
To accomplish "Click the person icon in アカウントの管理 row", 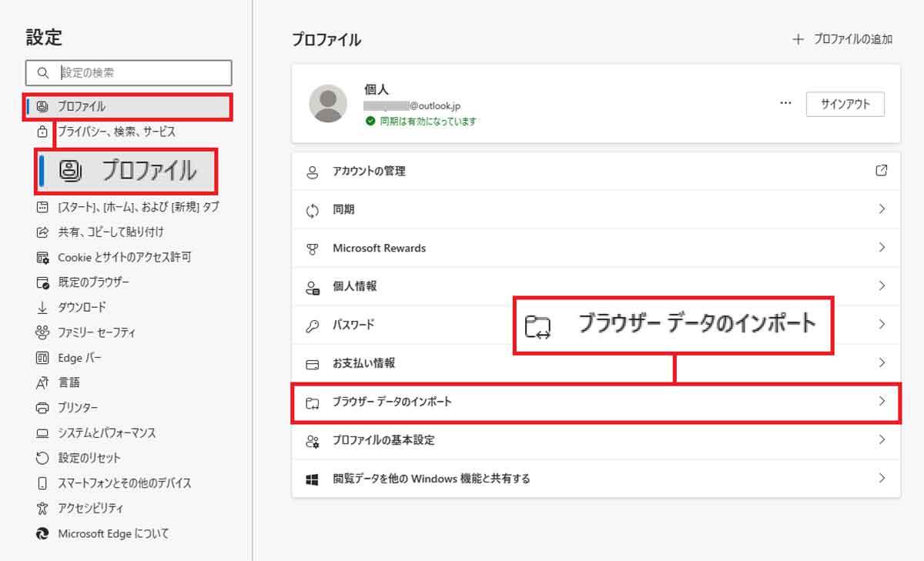I will 312,172.
